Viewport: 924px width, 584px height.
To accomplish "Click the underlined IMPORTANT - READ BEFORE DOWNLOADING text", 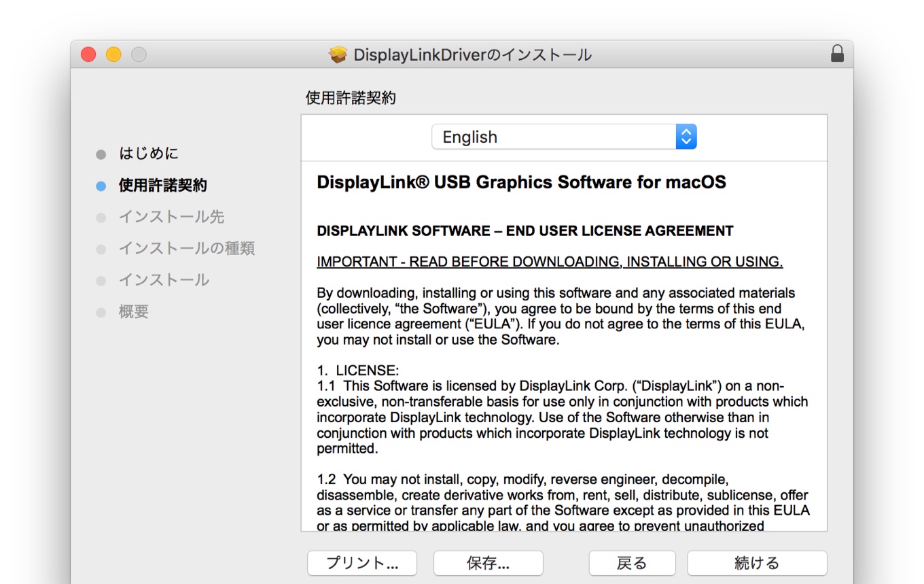I will click(549, 262).
